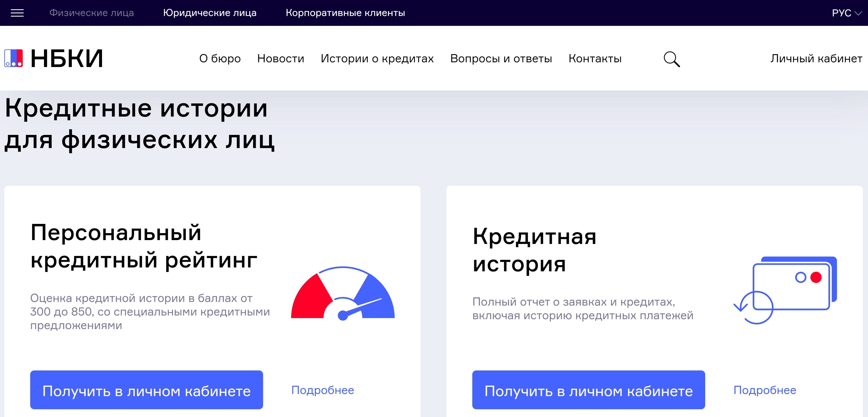Click Подробнее under Кредитная история card

(764, 390)
